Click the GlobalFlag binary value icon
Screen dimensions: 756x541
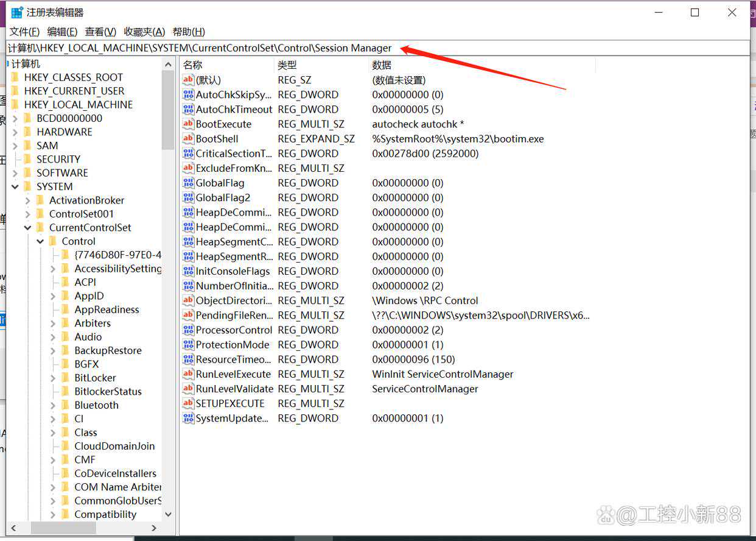pos(188,183)
